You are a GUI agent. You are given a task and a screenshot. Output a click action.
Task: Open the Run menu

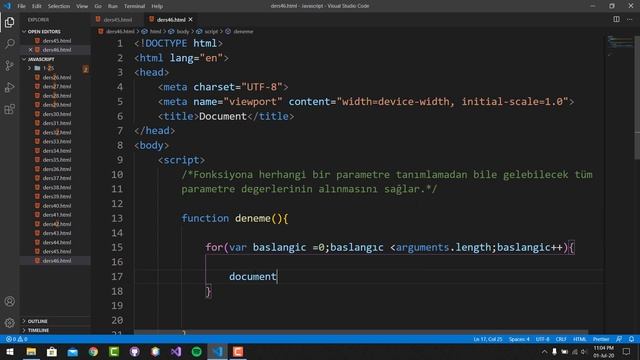pos(113,6)
